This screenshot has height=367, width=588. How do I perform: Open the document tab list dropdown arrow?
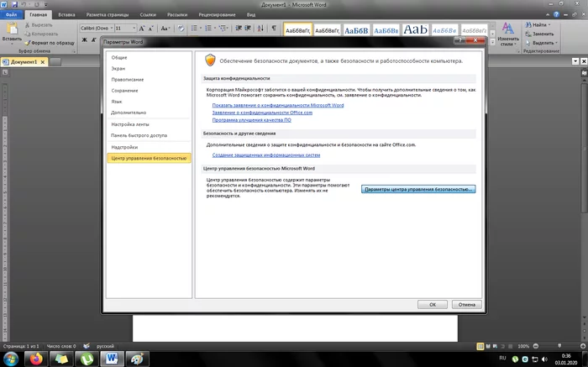pyautogui.click(x=575, y=61)
